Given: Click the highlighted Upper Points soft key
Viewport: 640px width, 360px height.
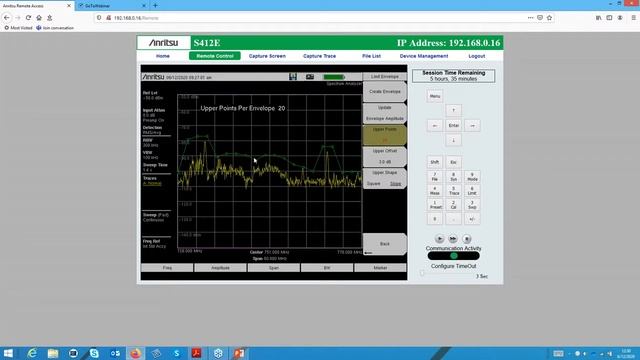Looking at the screenshot, I should click(384, 135).
